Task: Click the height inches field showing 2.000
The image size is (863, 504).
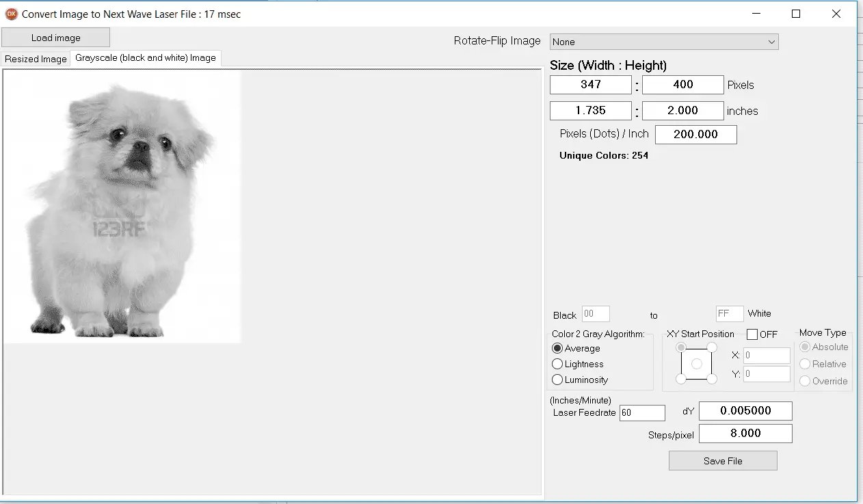Action: [683, 110]
